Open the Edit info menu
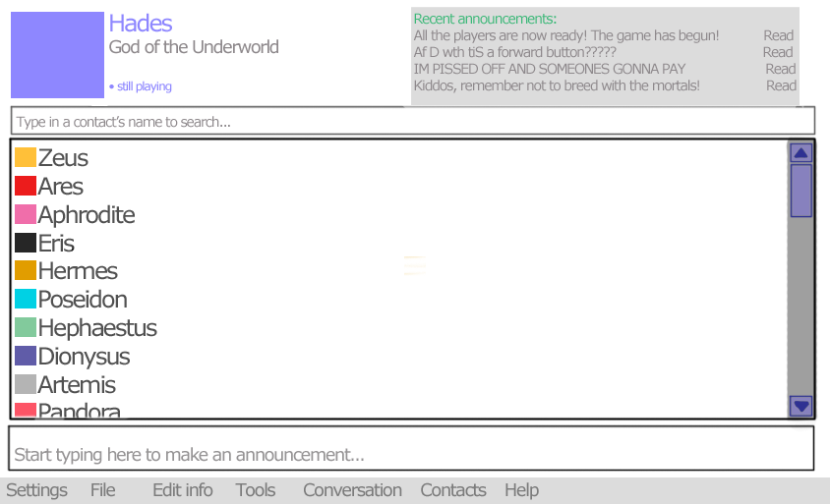 coord(182,490)
